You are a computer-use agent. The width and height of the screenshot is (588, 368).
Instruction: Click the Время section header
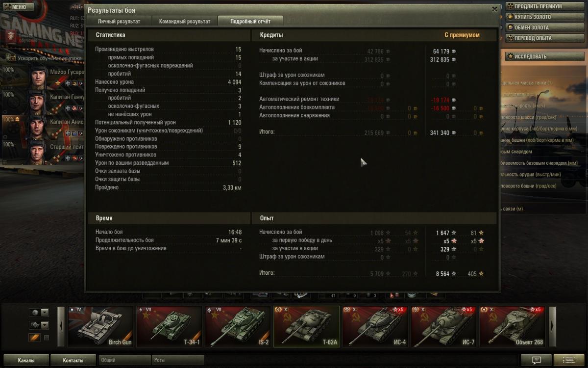(x=104, y=218)
